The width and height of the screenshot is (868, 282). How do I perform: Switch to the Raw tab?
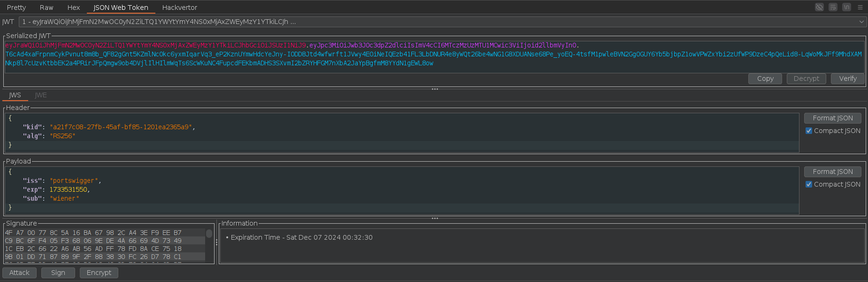[46, 8]
